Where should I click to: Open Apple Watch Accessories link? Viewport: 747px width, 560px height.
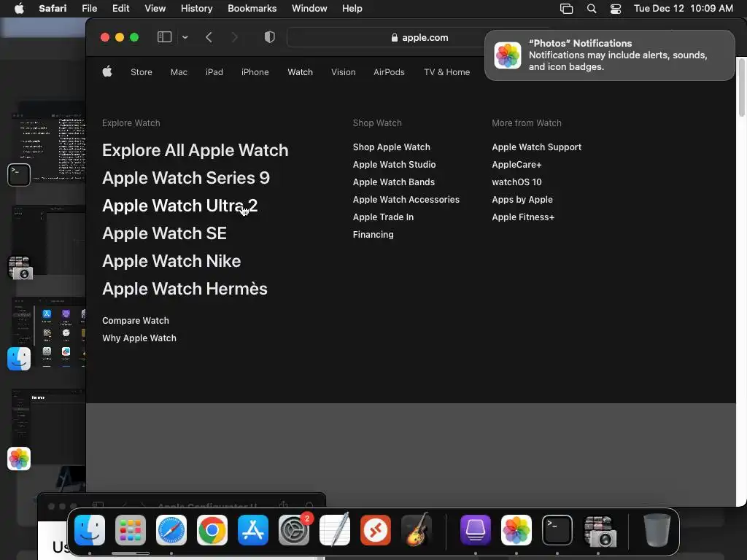point(406,200)
